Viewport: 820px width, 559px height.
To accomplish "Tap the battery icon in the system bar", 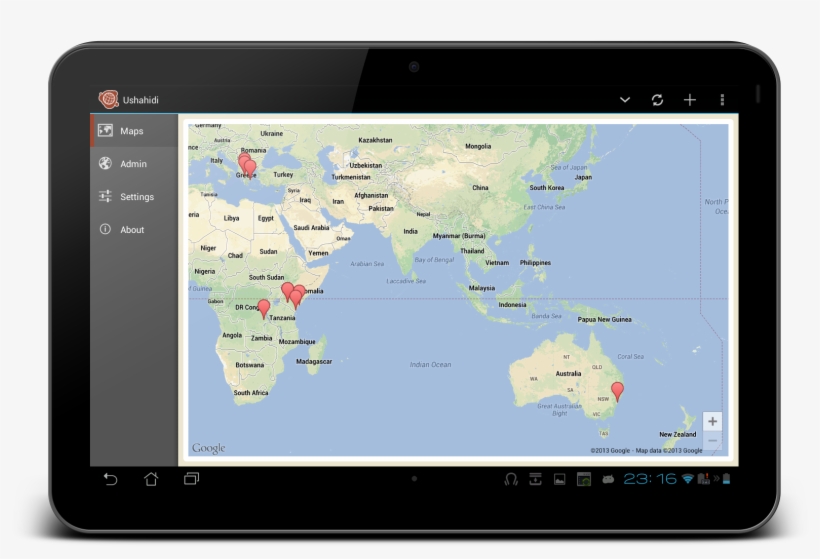I will (x=726, y=479).
